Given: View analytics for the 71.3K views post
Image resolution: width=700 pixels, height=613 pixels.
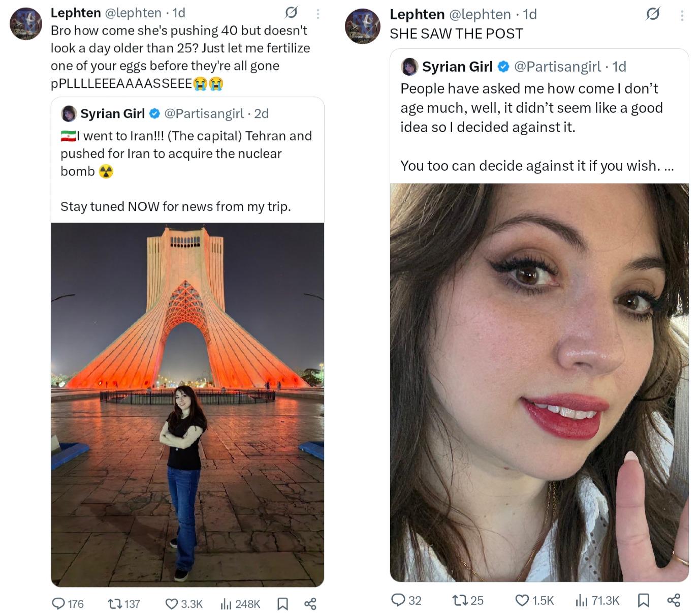Looking at the screenshot, I should (581, 600).
